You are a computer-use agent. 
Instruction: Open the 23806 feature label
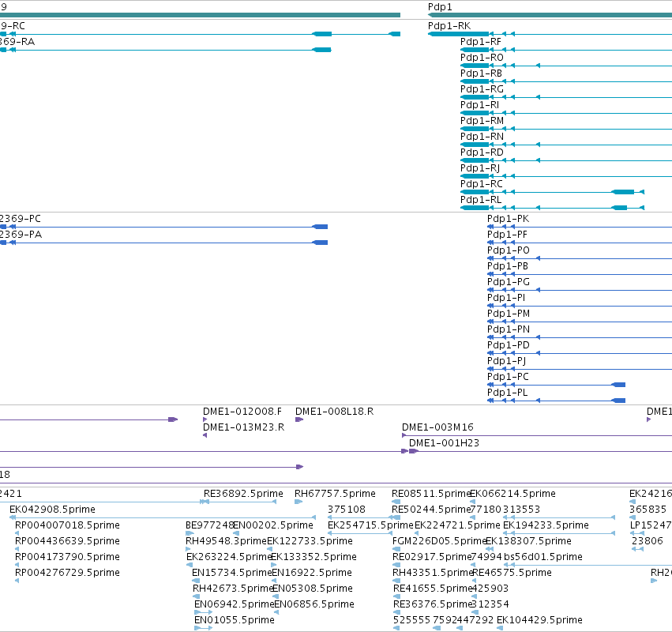click(648, 541)
